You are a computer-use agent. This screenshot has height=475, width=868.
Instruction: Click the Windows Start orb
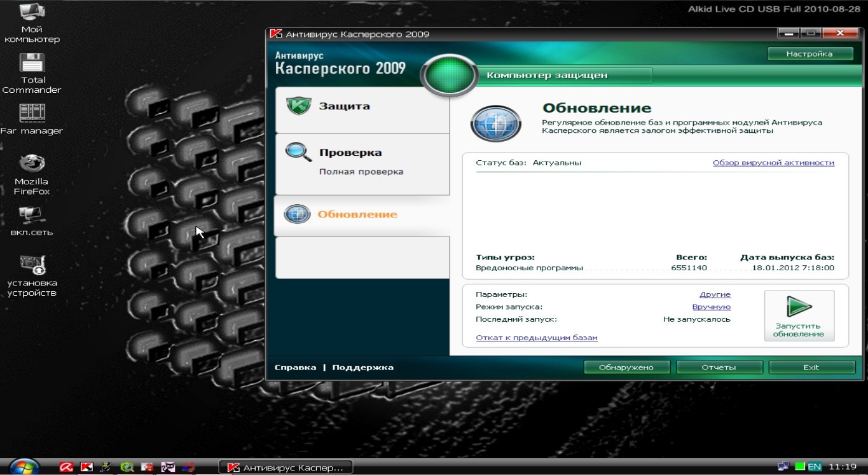tap(25, 467)
